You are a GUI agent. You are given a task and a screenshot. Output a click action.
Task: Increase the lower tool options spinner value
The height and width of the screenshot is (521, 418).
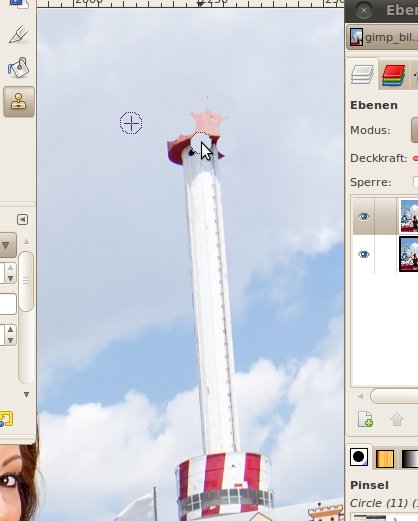pos(10,329)
